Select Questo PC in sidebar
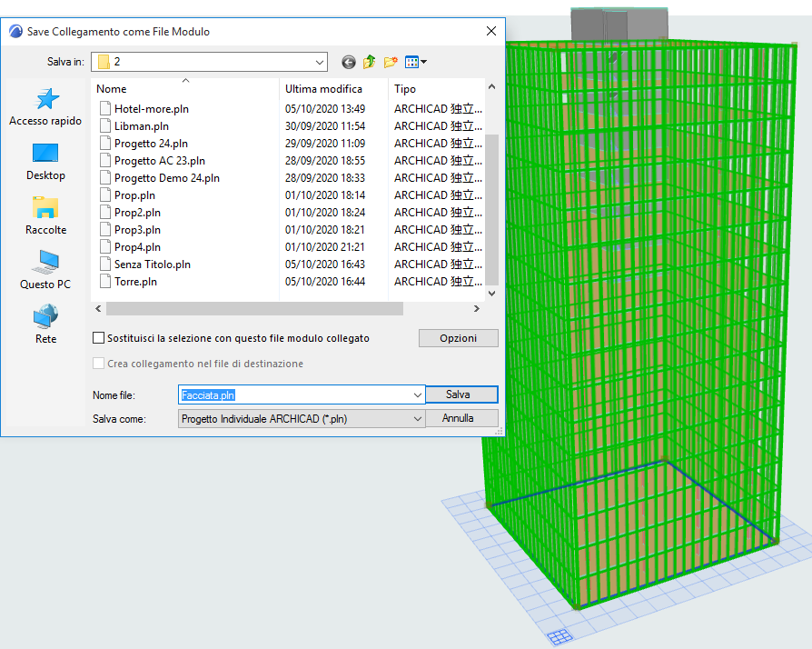The height and width of the screenshot is (649, 812). [x=45, y=271]
